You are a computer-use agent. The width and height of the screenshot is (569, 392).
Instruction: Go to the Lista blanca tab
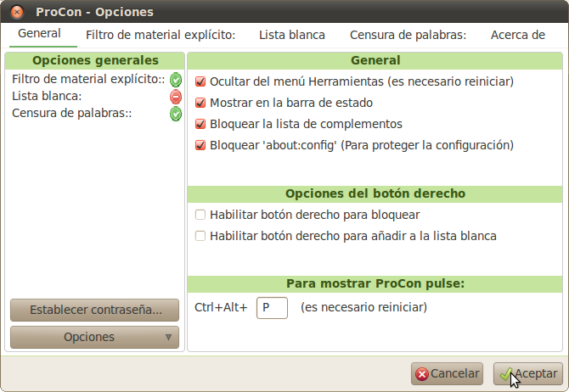(292, 35)
